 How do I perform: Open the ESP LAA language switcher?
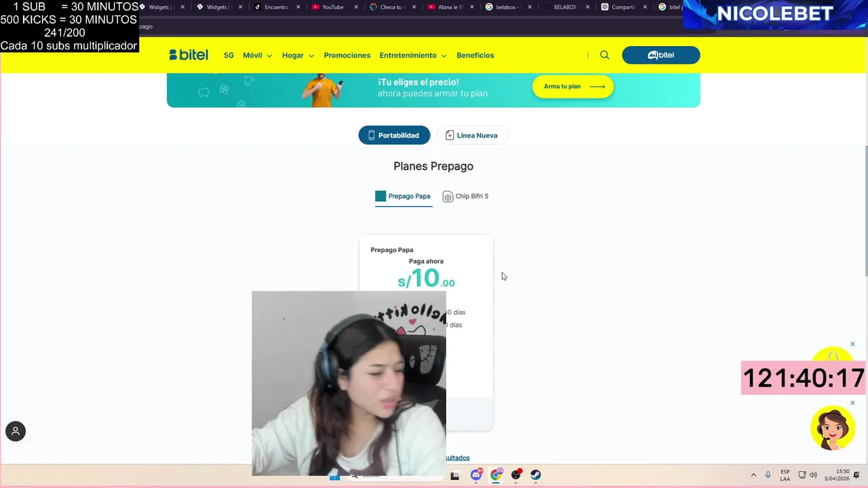click(x=785, y=475)
